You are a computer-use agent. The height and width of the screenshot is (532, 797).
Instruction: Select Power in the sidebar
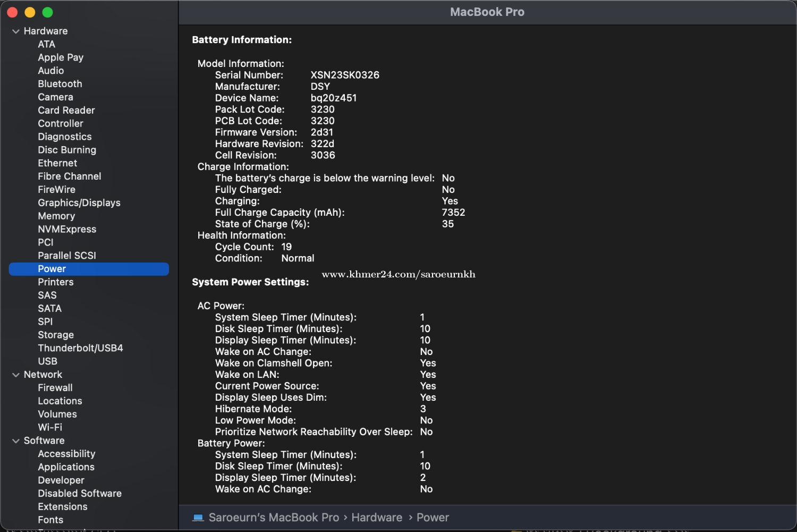[x=52, y=269]
